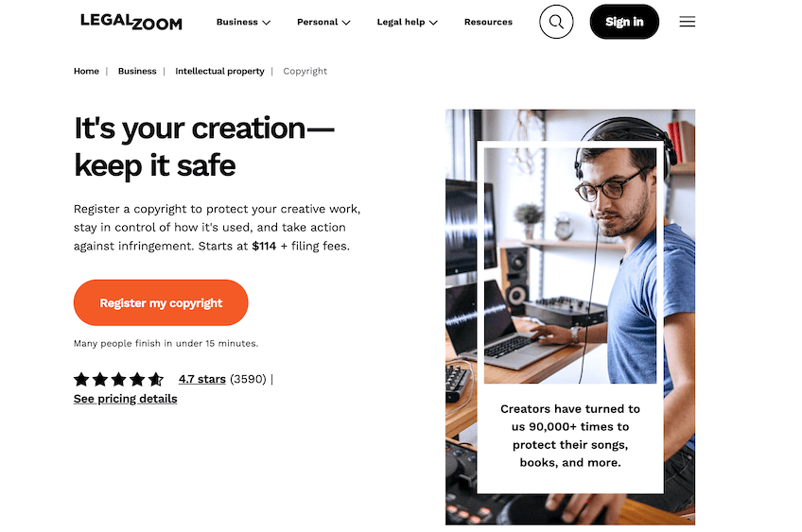Open the Resources menu item

[488, 22]
